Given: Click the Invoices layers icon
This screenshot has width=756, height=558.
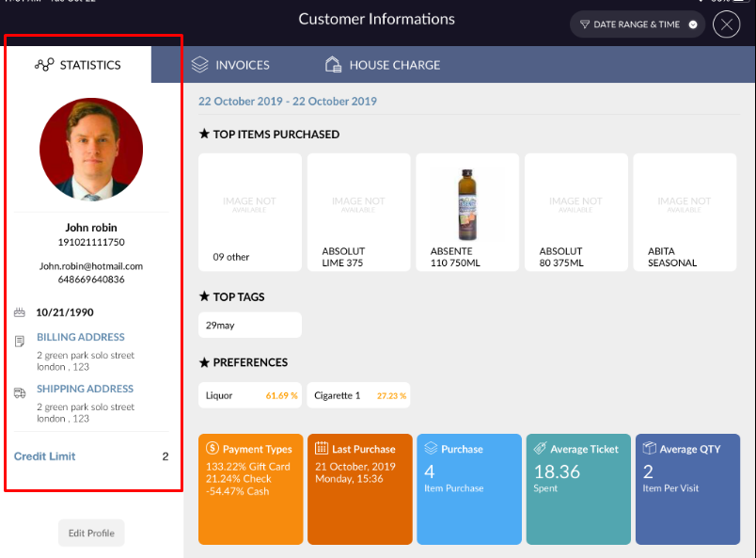Looking at the screenshot, I should tap(199, 65).
